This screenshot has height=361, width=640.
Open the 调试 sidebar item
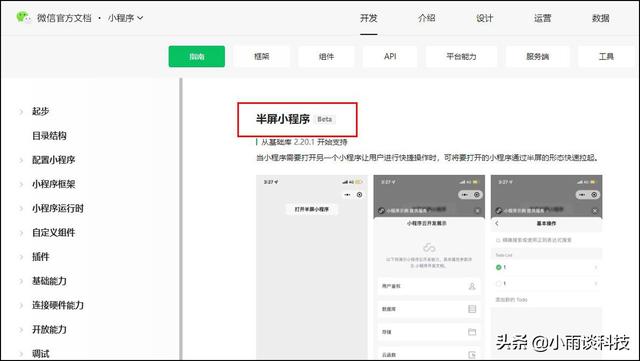click(40, 354)
